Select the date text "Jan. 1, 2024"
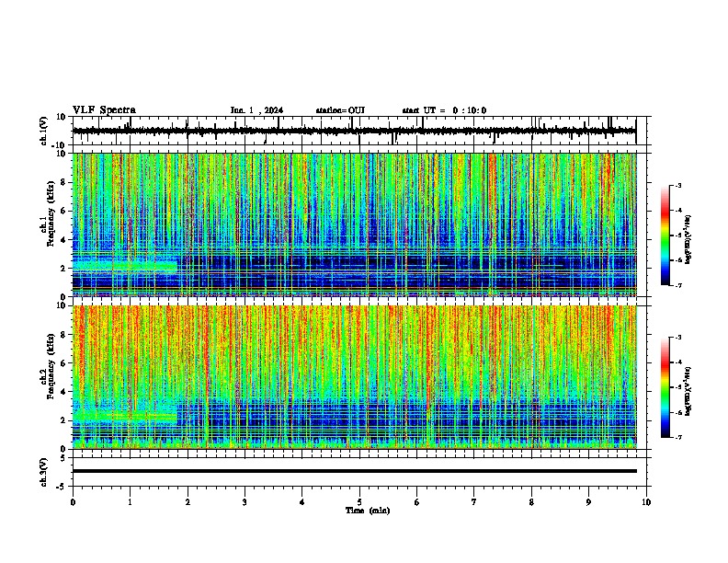This screenshot has width=728, height=563. click(256, 110)
